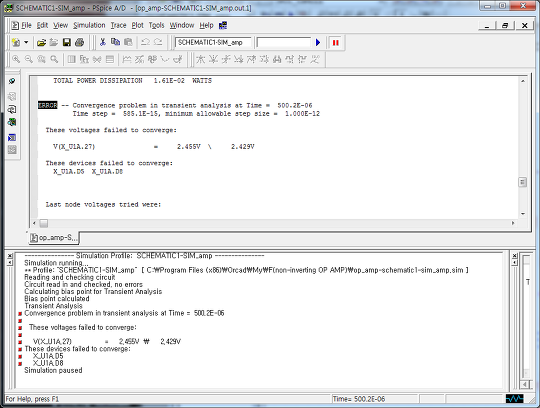Open the Trace menu
This screenshot has height=408, width=540.
[118, 25]
